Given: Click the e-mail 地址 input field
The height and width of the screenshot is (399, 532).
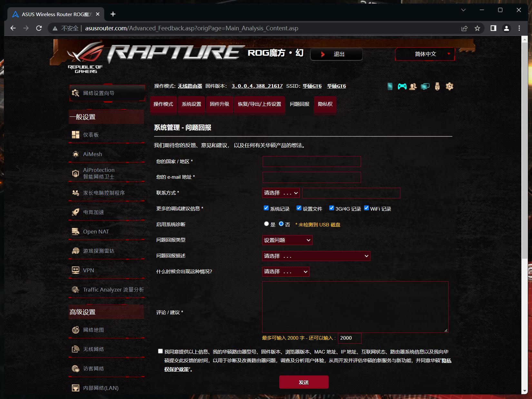Looking at the screenshot, I should click(312, 177).
